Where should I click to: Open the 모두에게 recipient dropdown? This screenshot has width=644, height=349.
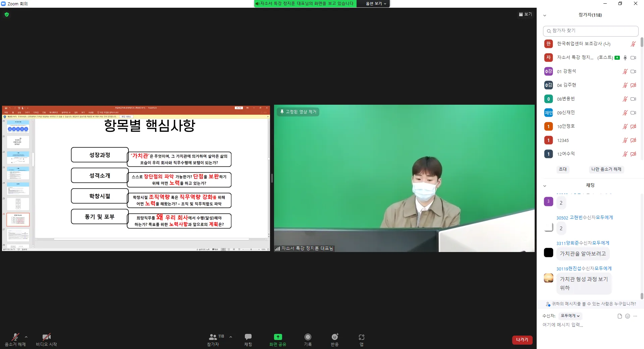coord(570,315)
